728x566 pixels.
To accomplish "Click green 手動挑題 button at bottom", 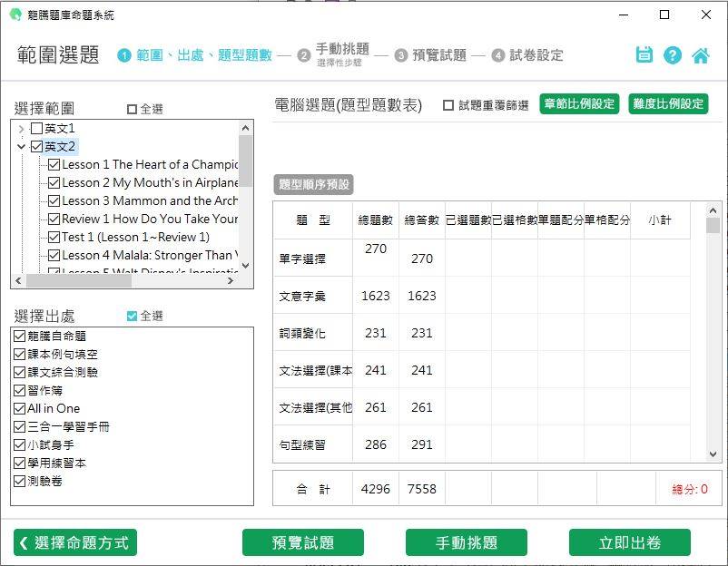I will pyautogui.click(x=467, y=542).
